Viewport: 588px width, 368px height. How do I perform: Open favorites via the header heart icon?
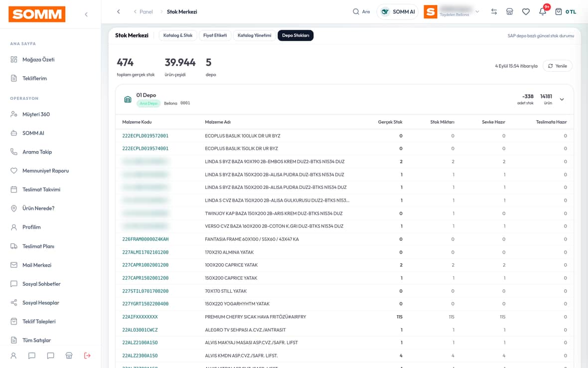coord(526,11)
